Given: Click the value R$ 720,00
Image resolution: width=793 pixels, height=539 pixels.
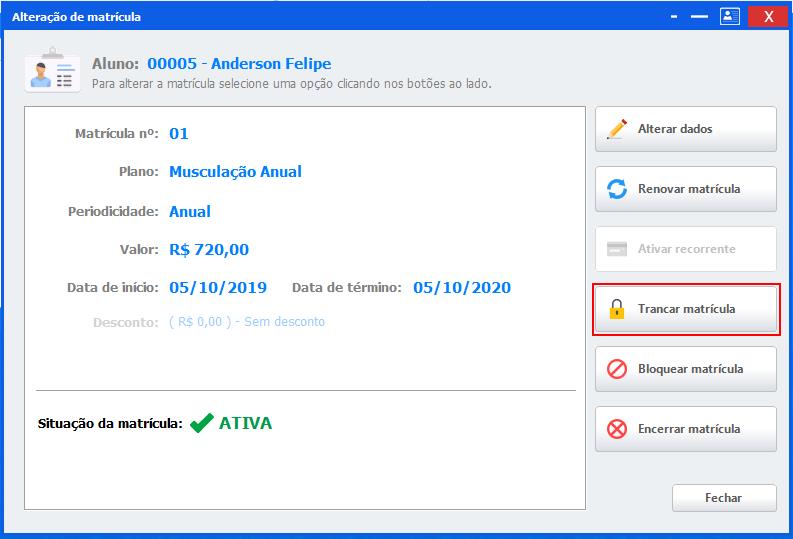Looking at the screenshot, I should coord(209,250).
